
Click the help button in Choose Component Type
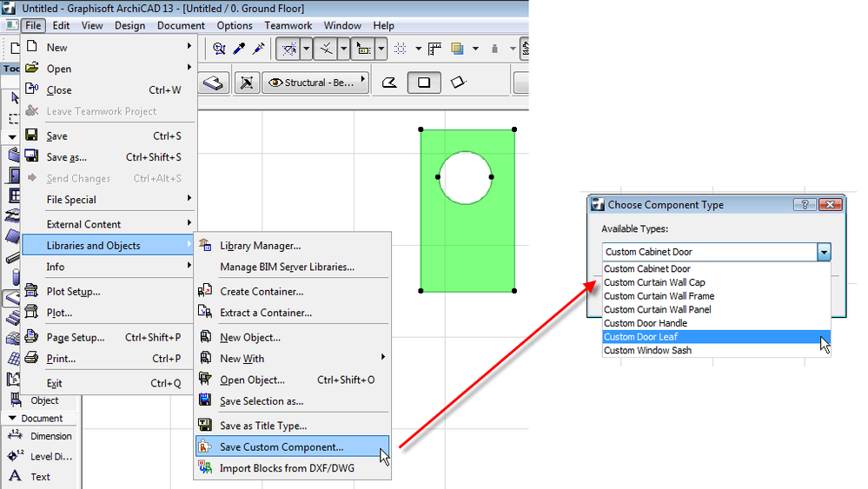pyautogui.click(x=805, y=205)
